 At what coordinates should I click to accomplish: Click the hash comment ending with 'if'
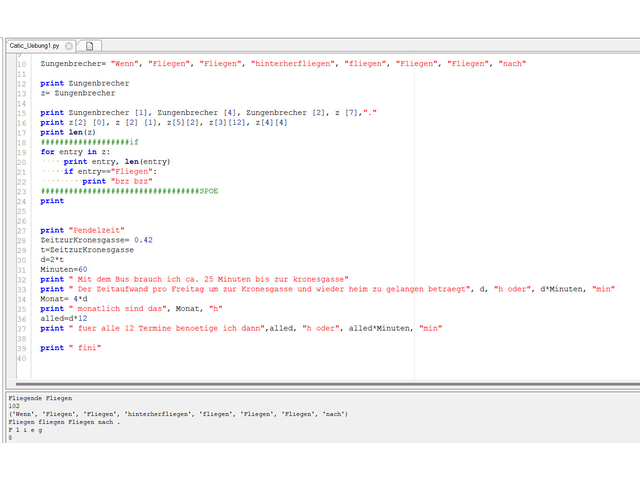(89, 142)
